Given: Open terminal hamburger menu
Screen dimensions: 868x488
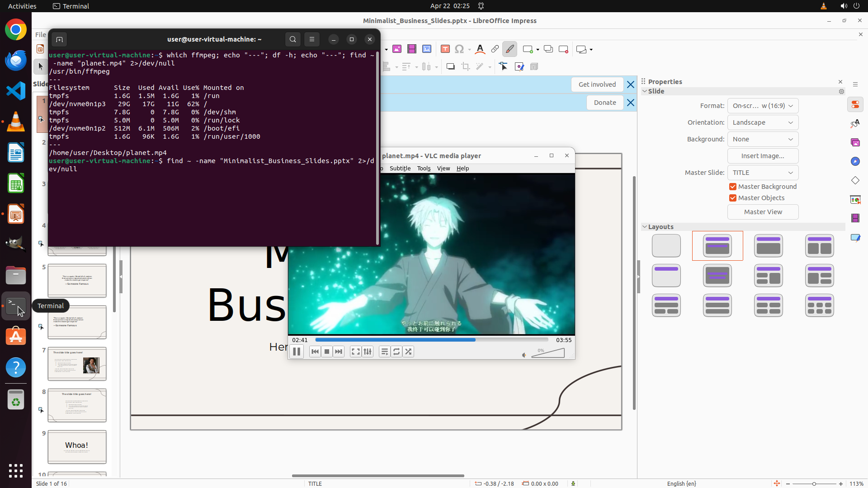Looking at the screenshot, I should click(x=312, y=39).
